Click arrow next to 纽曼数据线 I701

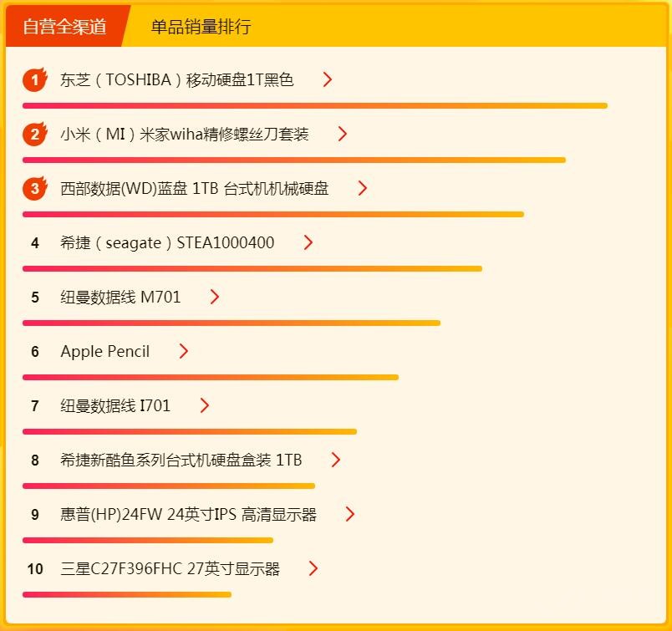point(205,405)
